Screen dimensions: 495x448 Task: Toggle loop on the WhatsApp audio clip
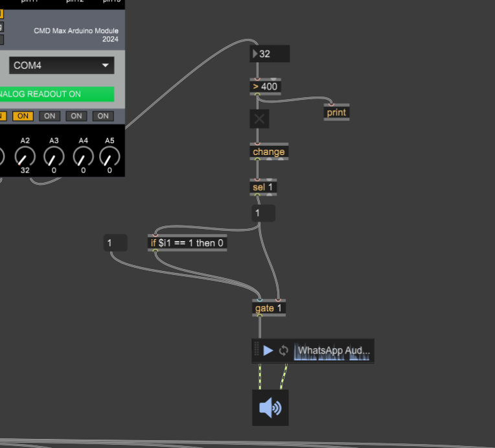(x=284, y=350)
